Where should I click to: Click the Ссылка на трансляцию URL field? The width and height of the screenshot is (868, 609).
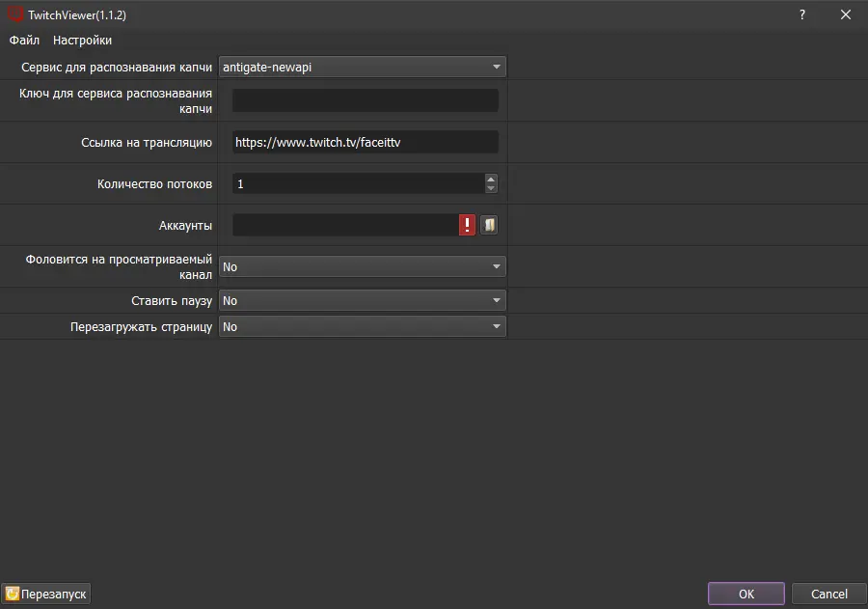coord(366,143)
